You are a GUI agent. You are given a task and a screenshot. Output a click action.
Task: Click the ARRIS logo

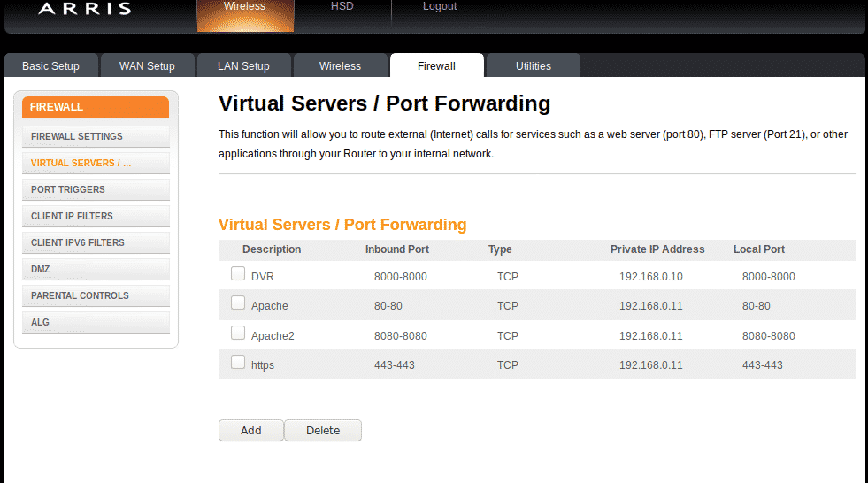pyautogui.click(x=85, y=9)
